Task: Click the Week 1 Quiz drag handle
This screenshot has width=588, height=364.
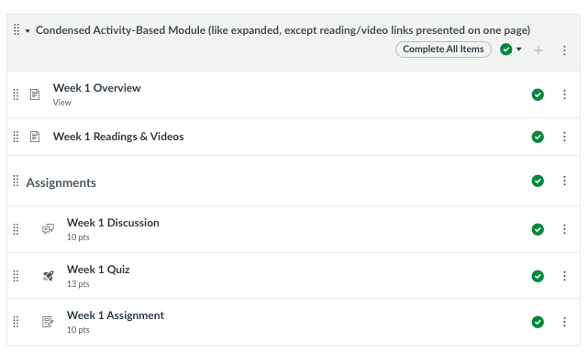Action: (16, 276)
